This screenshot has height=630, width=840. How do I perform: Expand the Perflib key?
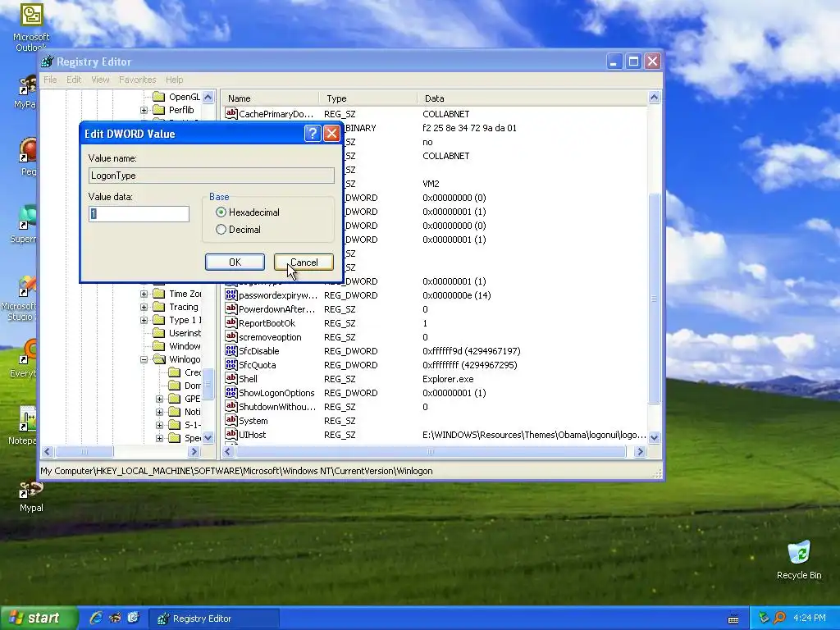coord(144,110)
